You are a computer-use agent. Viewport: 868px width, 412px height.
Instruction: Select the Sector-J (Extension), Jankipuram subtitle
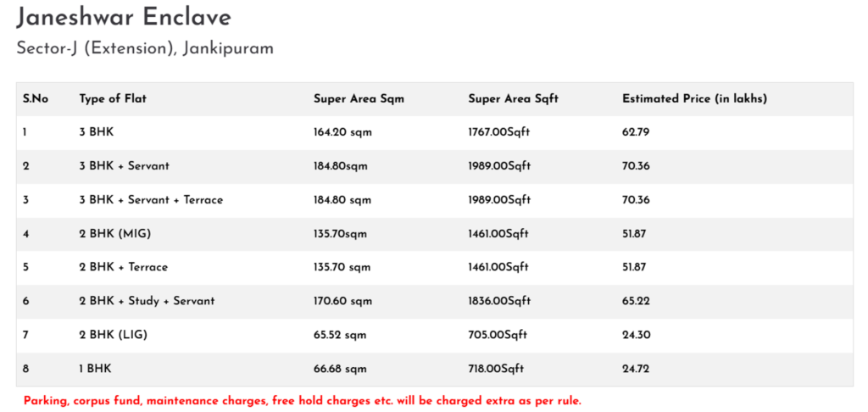click(145, 48)
